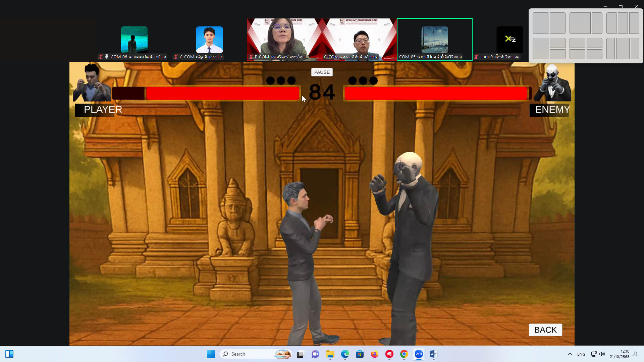Click the Windows Start button
The image size is (644, 362).
tap(211, 354)
